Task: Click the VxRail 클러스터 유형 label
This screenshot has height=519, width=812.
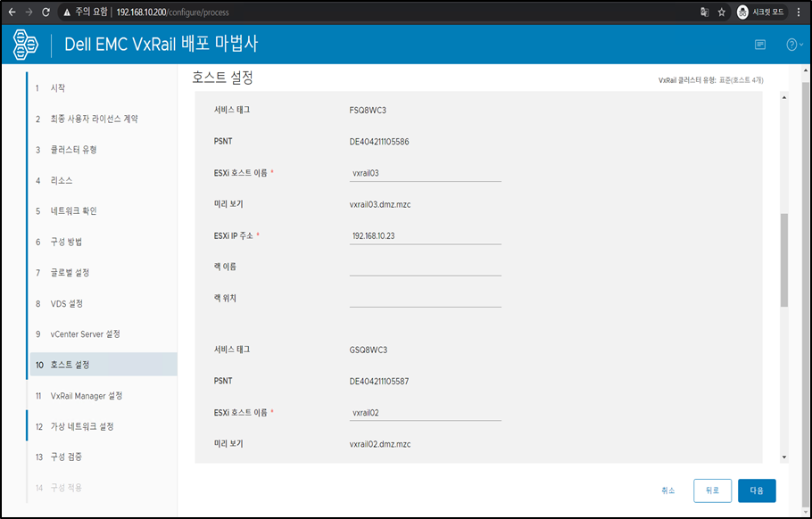Action: pyautogui.click(x=687, y=80)
